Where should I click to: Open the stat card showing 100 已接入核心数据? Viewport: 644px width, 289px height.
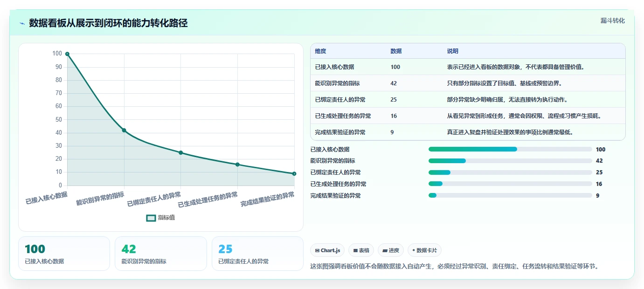pos(64,254)
